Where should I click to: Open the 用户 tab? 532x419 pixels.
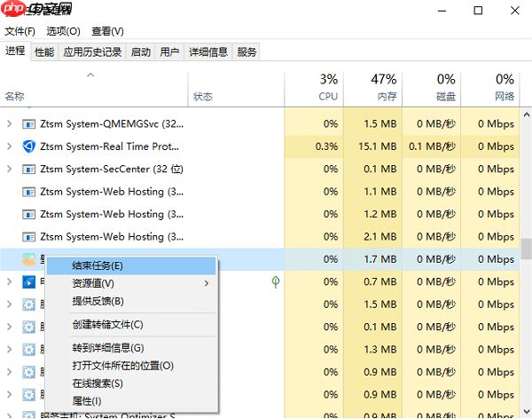pos(169,52)
